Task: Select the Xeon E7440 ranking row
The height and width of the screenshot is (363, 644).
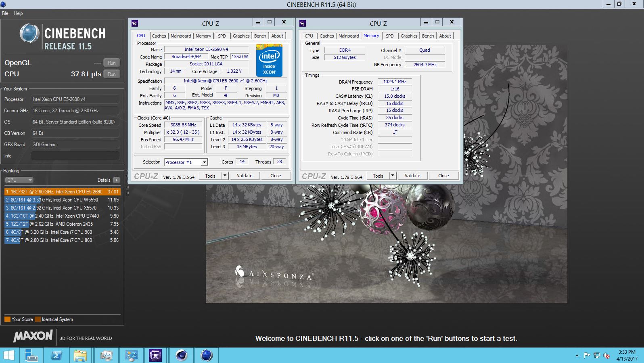Action: point(62,216)
